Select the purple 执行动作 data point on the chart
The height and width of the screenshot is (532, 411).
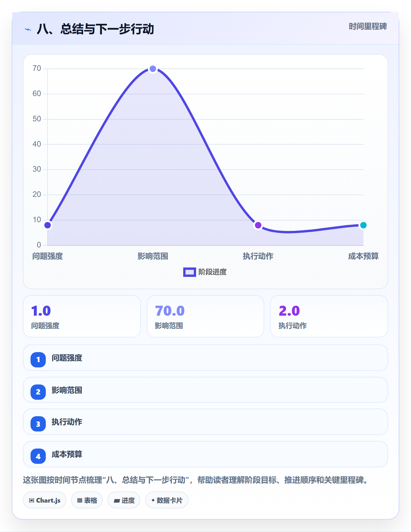pyautogui.click(x=258, y=225)
